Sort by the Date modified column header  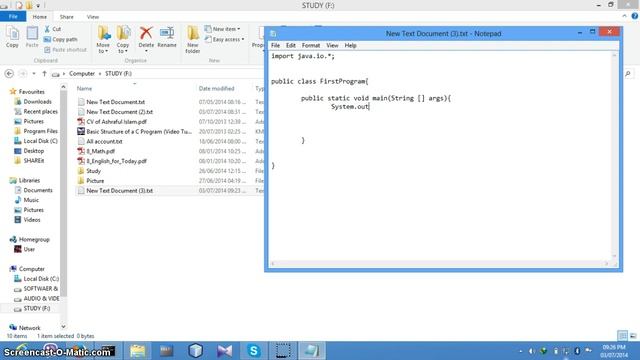coord(216,88)
